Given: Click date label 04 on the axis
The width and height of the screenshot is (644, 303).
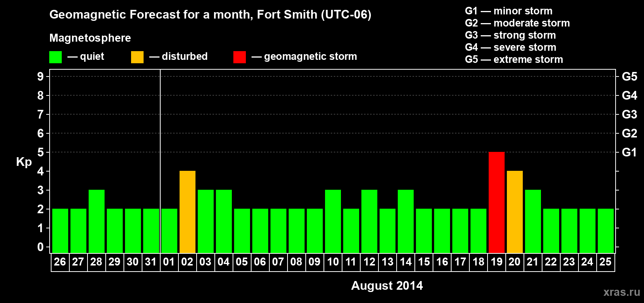Looking at the screenshot, I should tap(224, 262).
